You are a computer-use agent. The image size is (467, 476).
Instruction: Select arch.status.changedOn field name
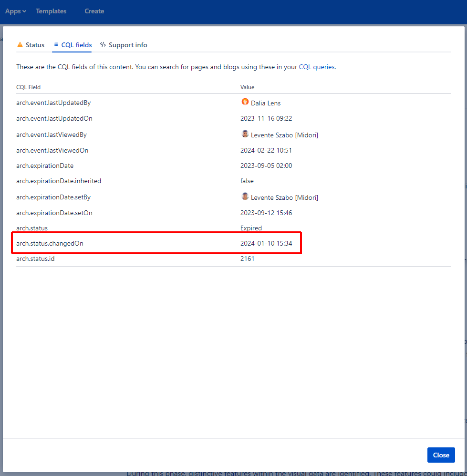click(x=50, y=243)
